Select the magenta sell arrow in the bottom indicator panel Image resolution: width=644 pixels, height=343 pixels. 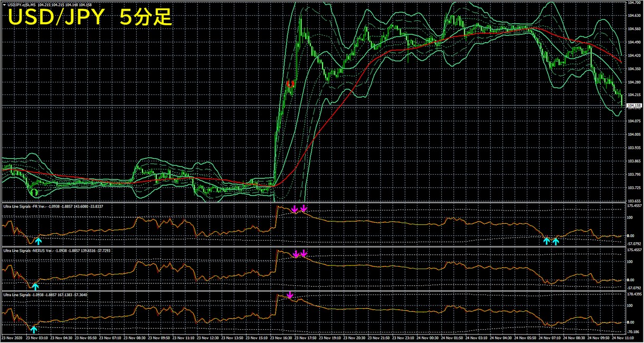[x=289, y=295]
